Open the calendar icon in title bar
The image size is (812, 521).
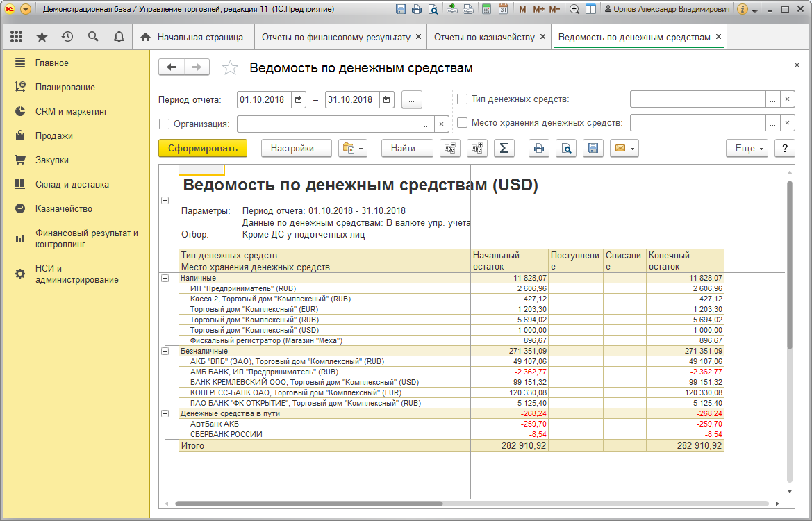pyautogui.click(x=503, y=9)
